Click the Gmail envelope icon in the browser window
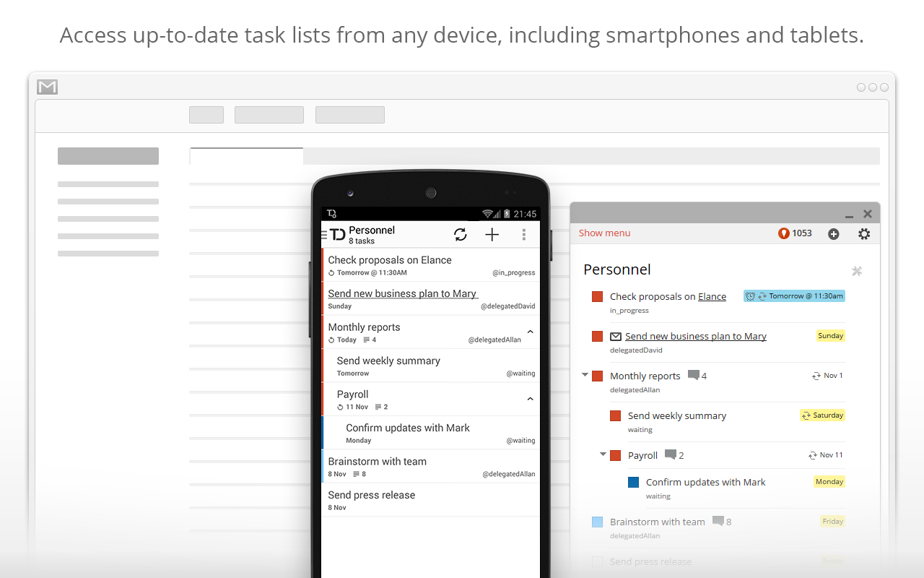The image size is (924, 578). (x=48, y=87)
